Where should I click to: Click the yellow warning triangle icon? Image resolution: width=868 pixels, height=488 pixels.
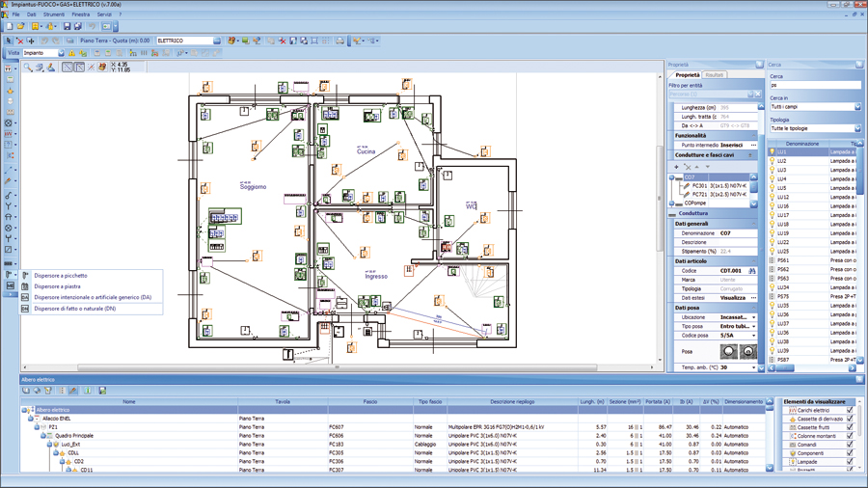point(71,53)
